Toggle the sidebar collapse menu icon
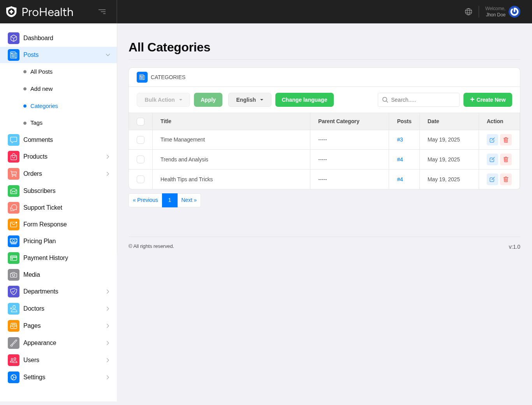Image resolution: width=532 pixels, height=405 pixels. [x=102, y=12]
